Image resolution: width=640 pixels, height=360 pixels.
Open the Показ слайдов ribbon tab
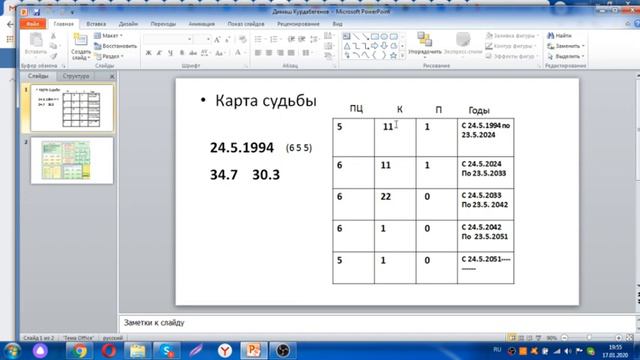(x=246, y=24)
